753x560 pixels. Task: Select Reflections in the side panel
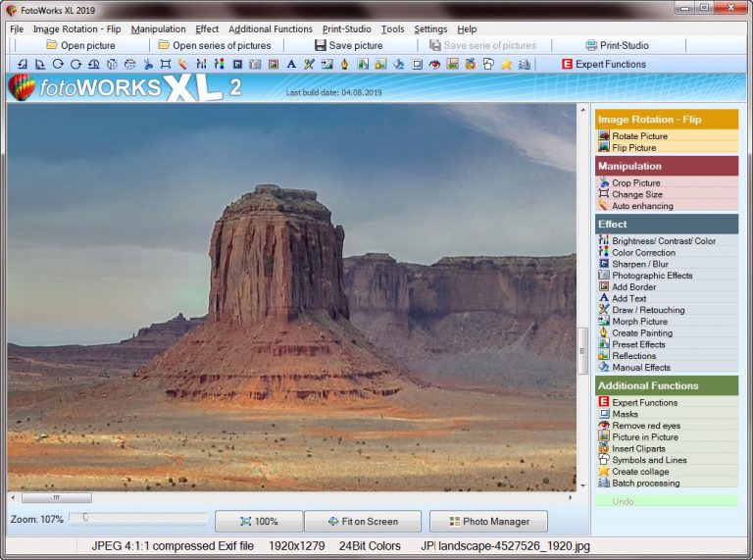tap(667, 356)
